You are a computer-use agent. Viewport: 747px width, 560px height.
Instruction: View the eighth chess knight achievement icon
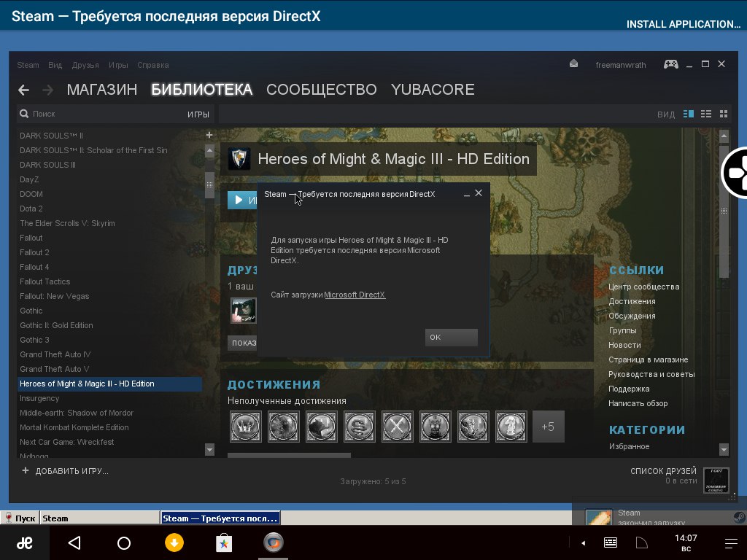(x=511, y=426)
